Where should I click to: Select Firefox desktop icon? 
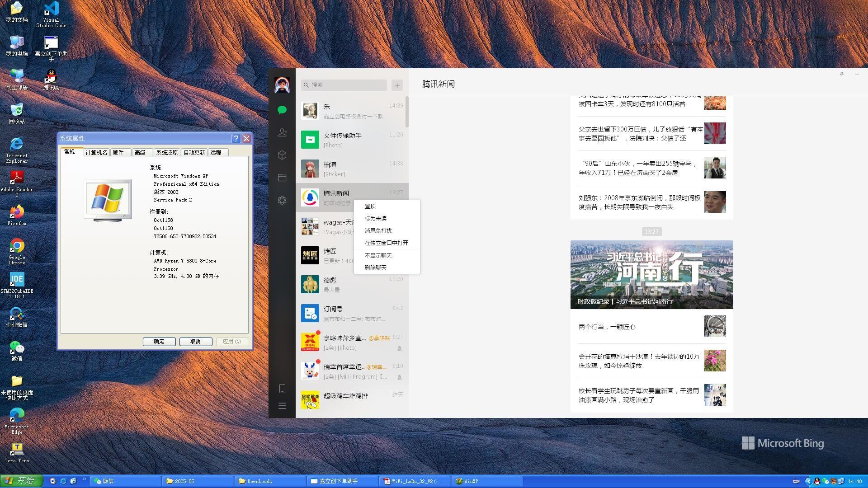pos(17,215)
